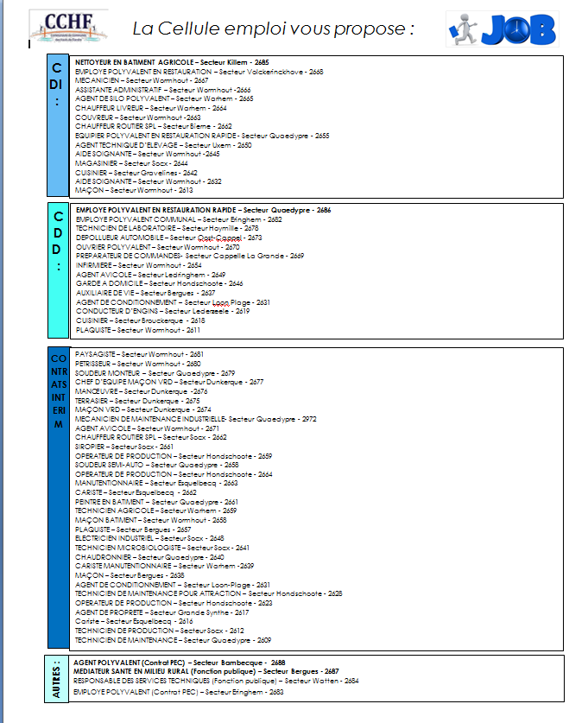Click 'CARISTE MANUTENTIONNAIRE' Warhem line
The height and width of the screenshot is (723, 588).
tap(165, 567)
